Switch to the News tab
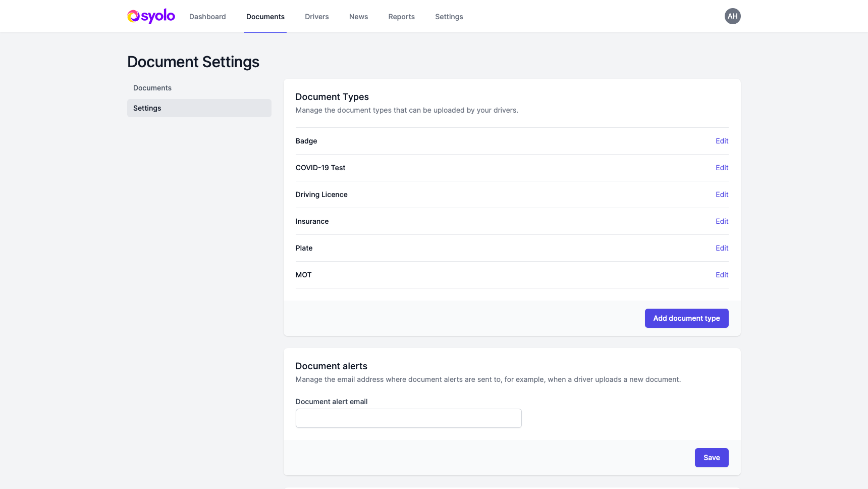The width and height of the screenshot is (868, 489). tap(358, 17)
